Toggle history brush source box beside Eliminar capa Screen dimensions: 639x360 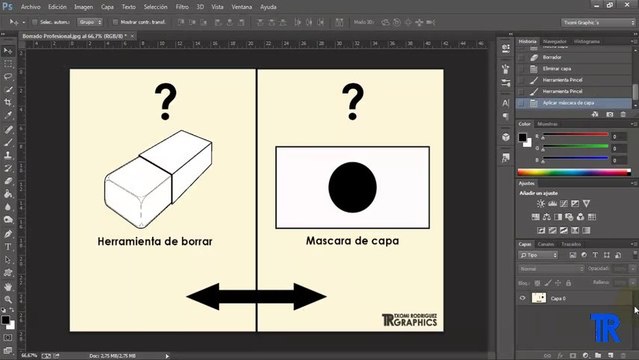tap(521, 69)
